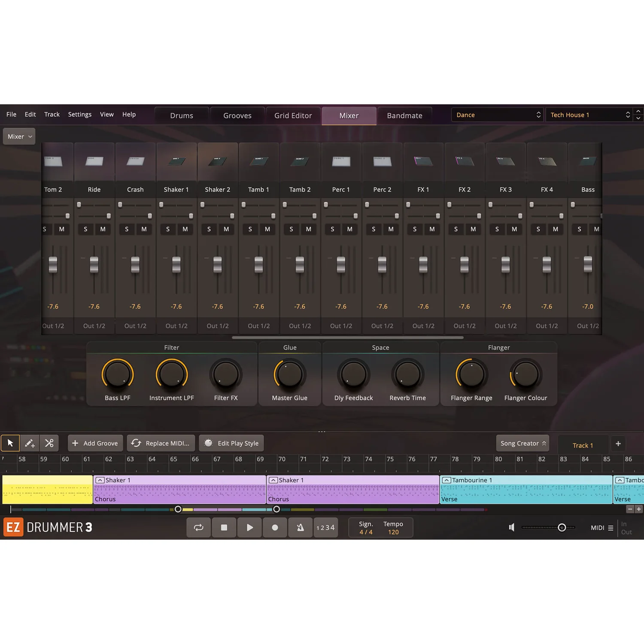Mute the Tamb 2 channel
Viewport: 644px width, 644px height.
[309, 229]
